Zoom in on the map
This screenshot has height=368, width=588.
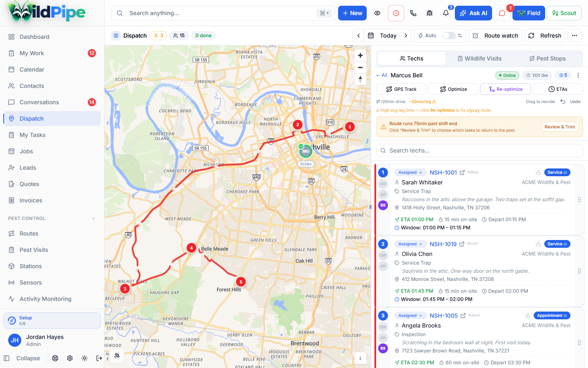coord(360,56)
